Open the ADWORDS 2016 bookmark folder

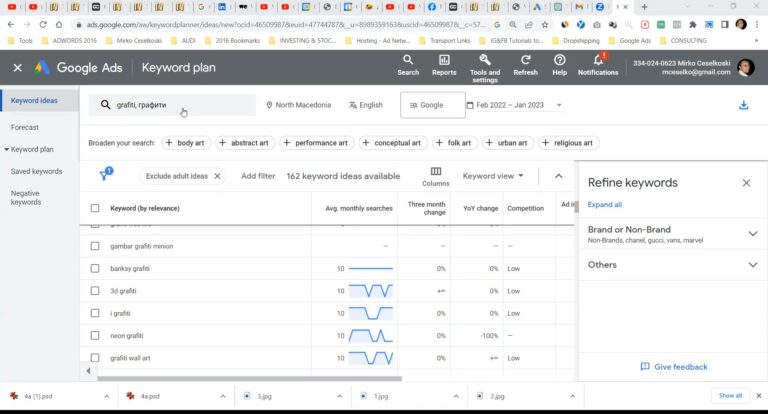pos(69,41)
